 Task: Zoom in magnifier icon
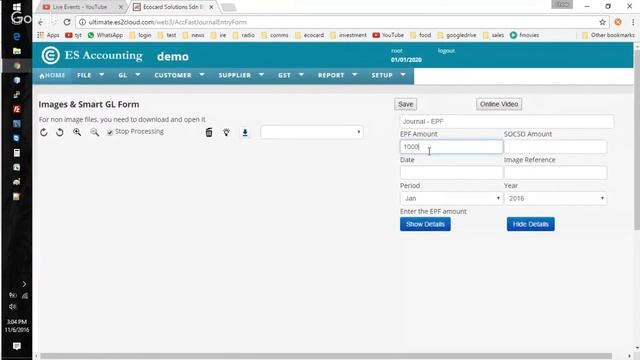[x=77, y=132]
